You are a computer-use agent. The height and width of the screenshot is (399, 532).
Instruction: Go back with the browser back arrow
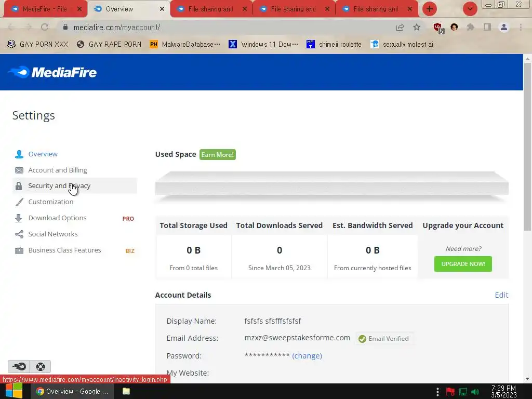coord(11,27)
